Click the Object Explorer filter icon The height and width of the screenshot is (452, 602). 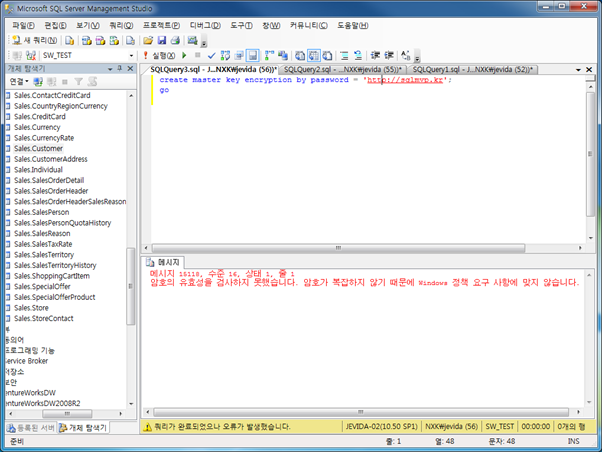(79, 82)
